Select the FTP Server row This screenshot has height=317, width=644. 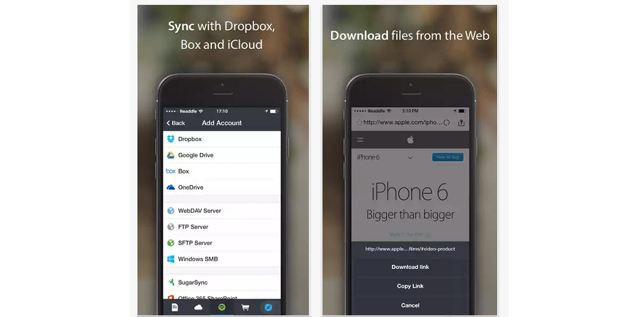[x=222, y=227]
